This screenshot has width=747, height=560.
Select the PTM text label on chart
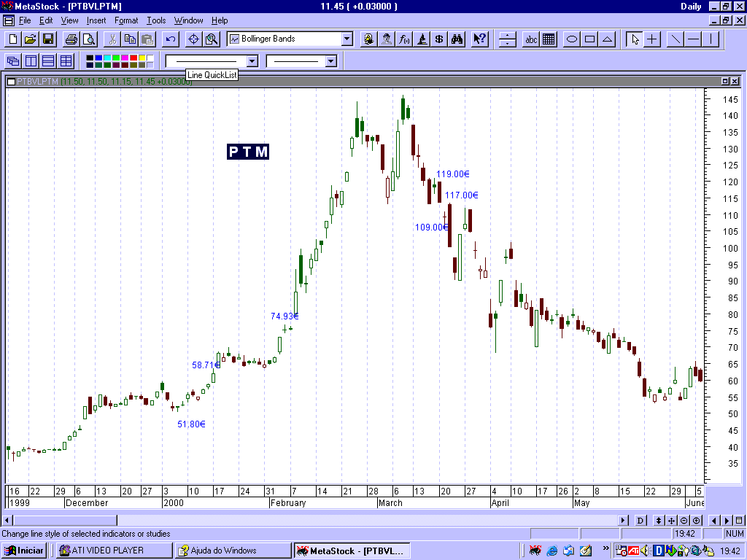coord(248,152)
